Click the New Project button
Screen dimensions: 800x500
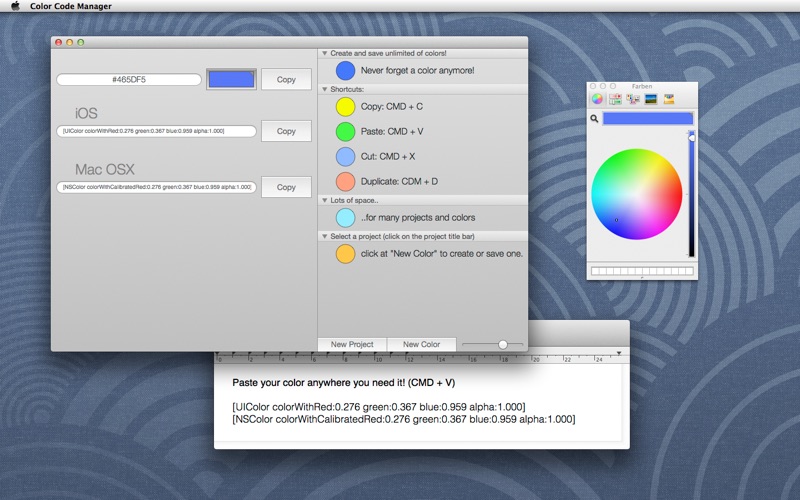[352, 344]
